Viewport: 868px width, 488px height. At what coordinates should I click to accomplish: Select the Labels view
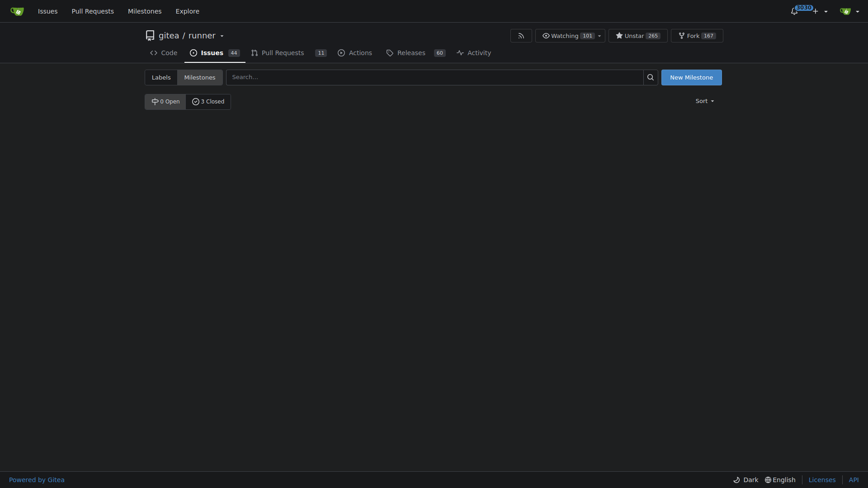(x=161, y=77)
